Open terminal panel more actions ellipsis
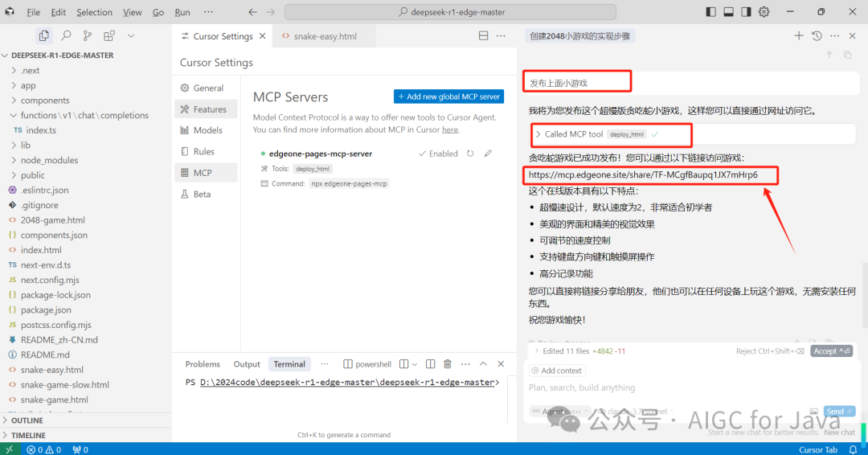Viewport: 868px width, 455px height. [465, 363]
